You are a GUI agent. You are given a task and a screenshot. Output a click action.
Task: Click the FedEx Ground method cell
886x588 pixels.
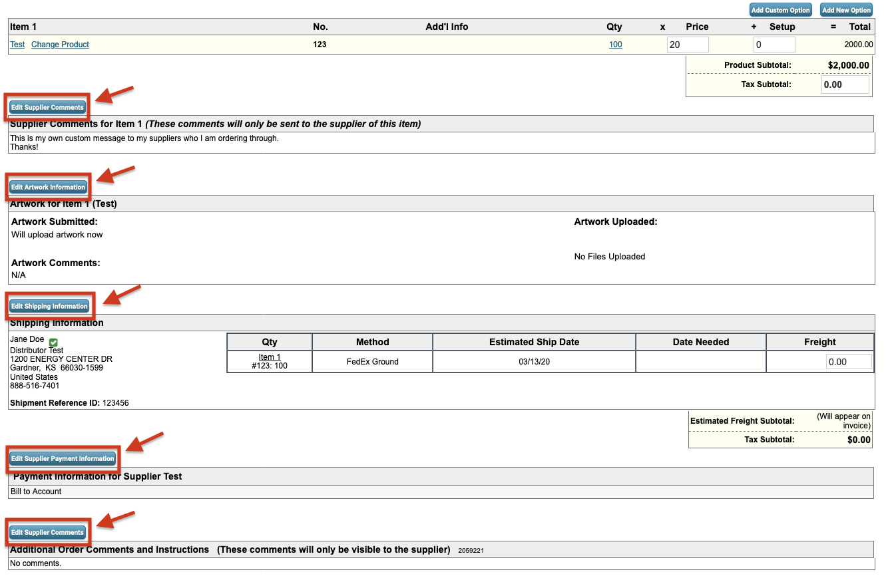(x=372, y=362)
